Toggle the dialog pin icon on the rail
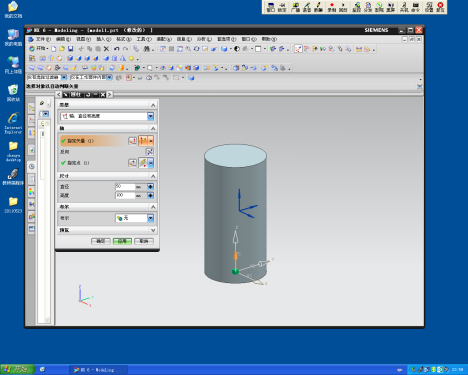468x375 pixels. click(x=66, y=95)
